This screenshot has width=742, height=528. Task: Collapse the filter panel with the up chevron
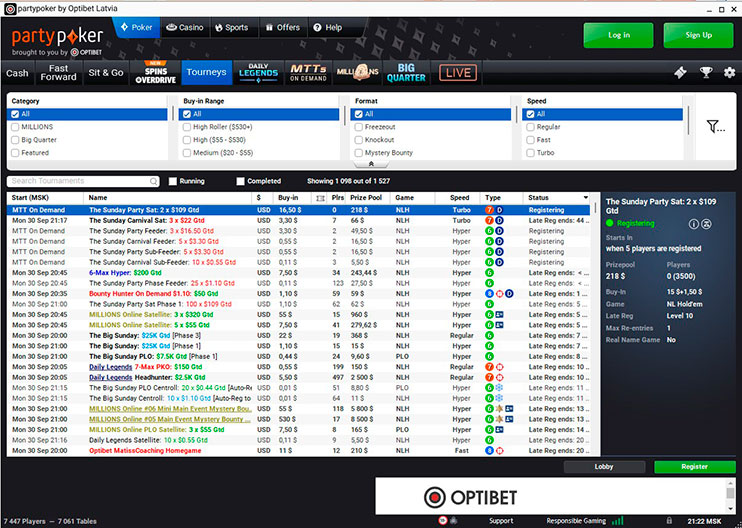click(x=371, y=164)
